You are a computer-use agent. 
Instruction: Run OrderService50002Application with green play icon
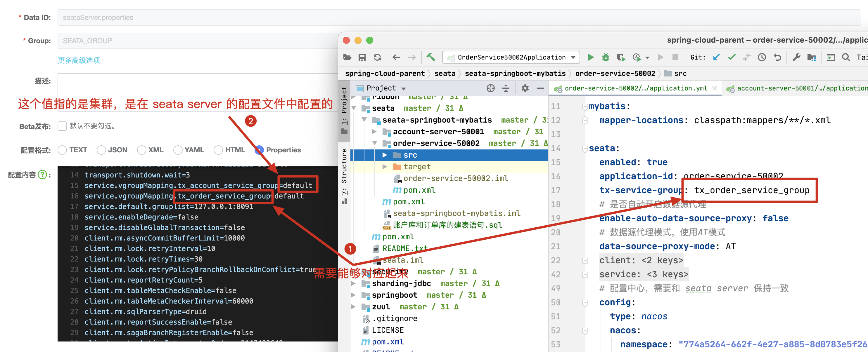pos(591,57)
